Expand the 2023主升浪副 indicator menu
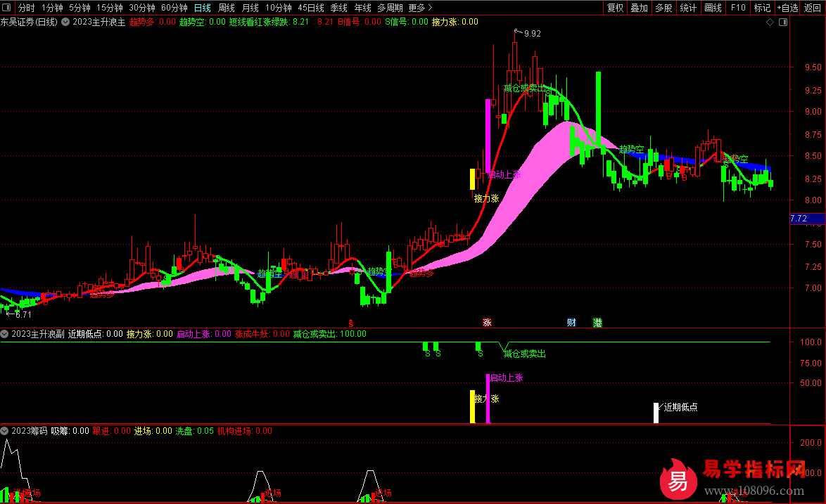Viewport: 826px width, 504px height. click(x=6, y=335)
